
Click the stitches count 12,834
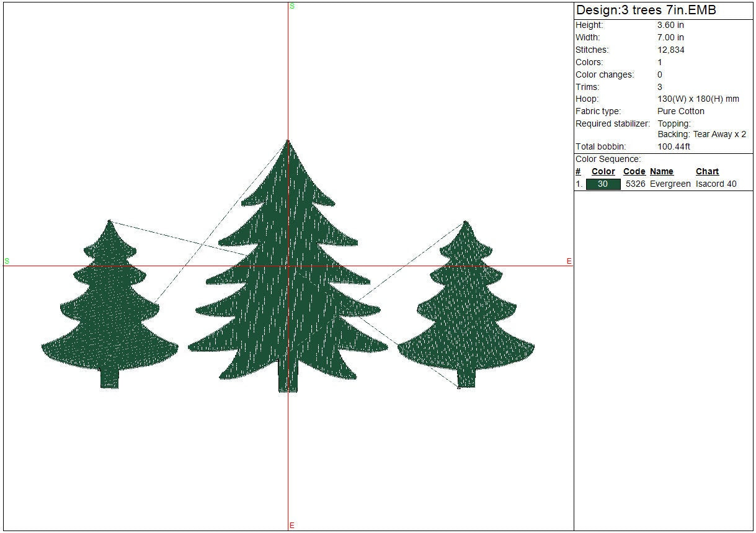coord(671,50)
